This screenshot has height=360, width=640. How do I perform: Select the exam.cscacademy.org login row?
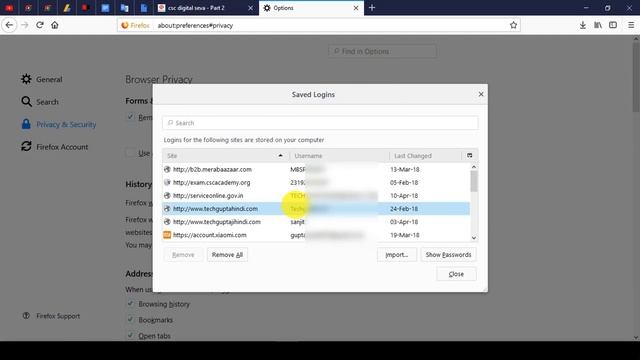click(x=316, y=182)
